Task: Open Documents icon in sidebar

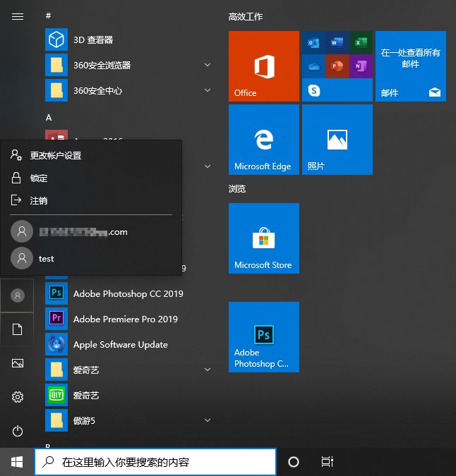Action: (x=18, y=329)
